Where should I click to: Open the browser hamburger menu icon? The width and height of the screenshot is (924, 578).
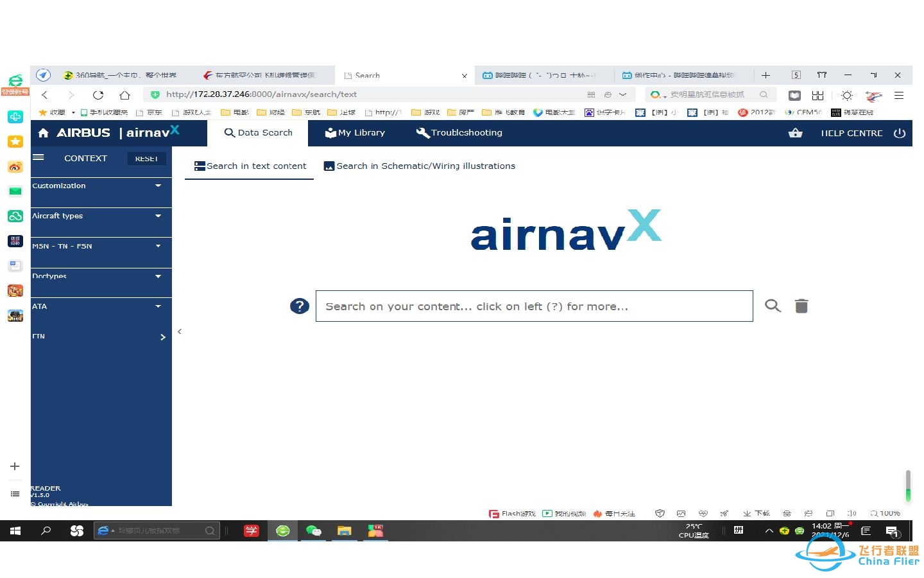pyautogui.click(x=899, y=95)
